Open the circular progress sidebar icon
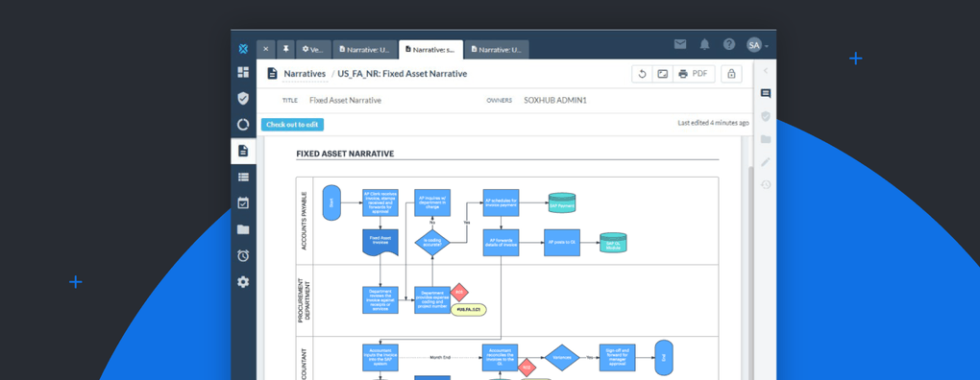This screenshot has width=980, height=380. 243,124
